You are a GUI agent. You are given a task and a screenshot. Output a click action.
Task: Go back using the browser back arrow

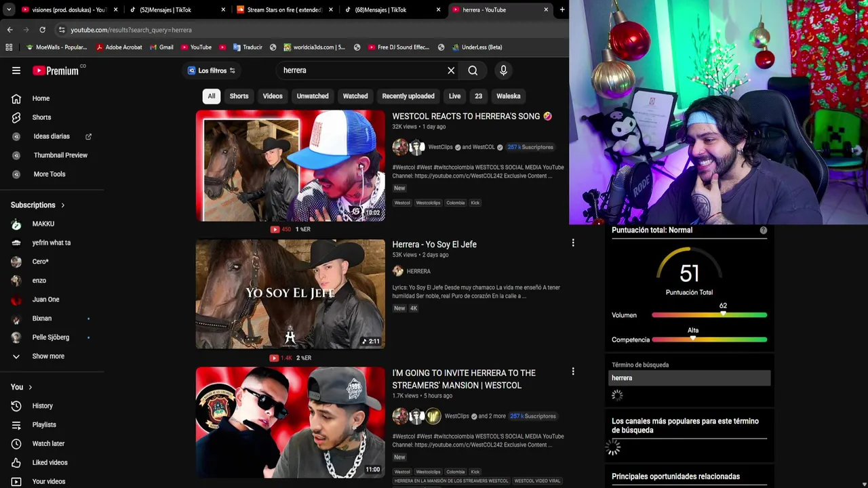tap(9, 30)
